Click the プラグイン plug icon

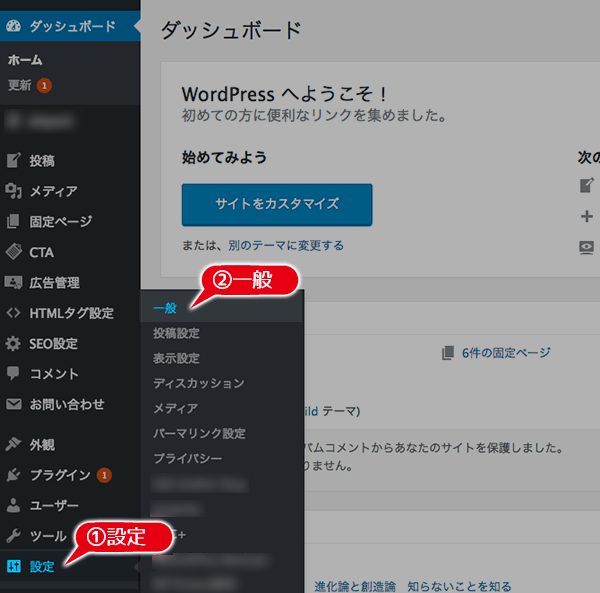point(13,475)
